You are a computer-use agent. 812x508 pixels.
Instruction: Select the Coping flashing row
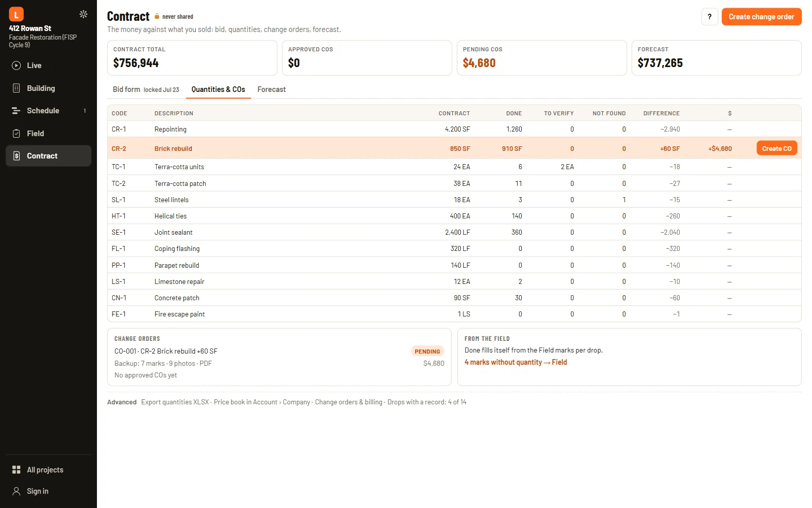[x=454, y=248]
